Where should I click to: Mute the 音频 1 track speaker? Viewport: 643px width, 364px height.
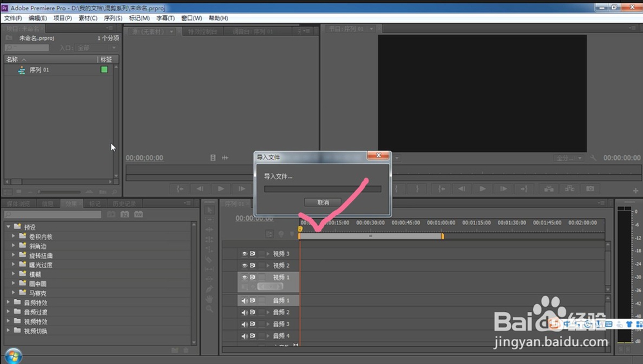(x=244, y=300)
